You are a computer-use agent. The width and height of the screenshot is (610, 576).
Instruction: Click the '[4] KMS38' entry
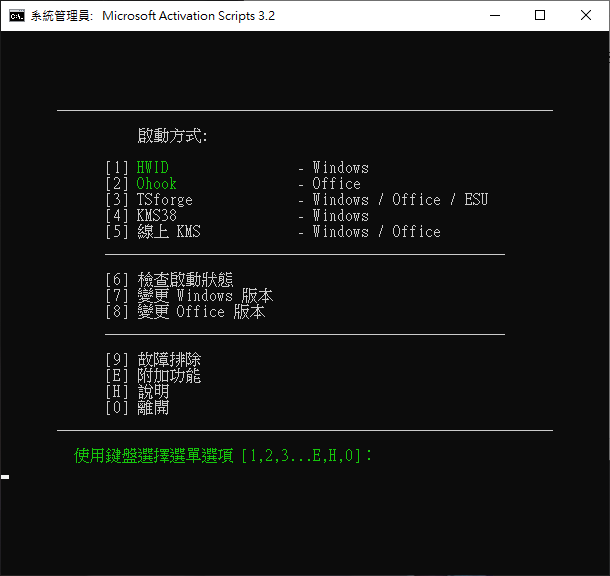(141, 215)
